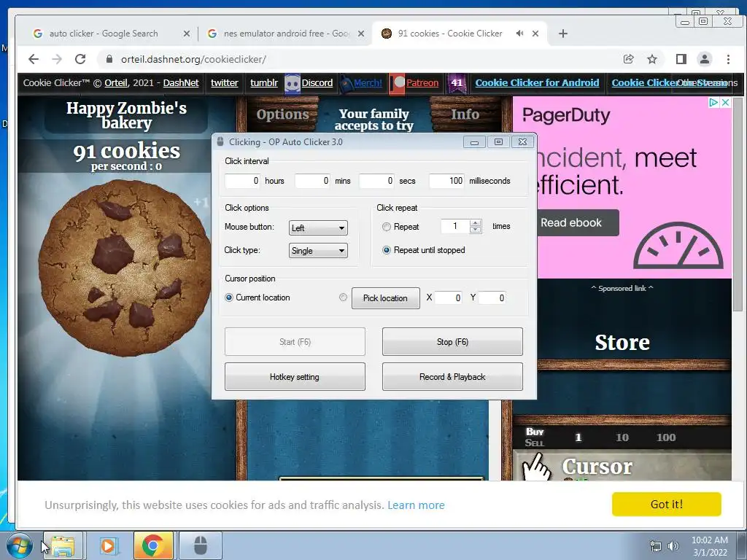Close the auto clicker Google Search tab

click(187, 34)
